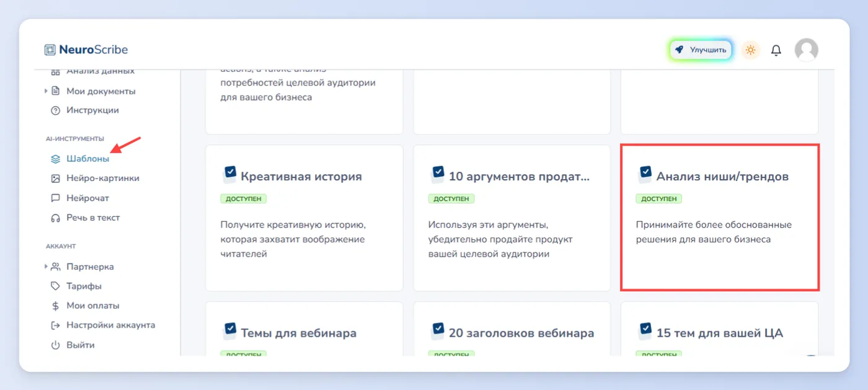This screenshot has height=390, width=868.
Task: Click the Речь в текст headphones icon
Action: tap(55, 218)
